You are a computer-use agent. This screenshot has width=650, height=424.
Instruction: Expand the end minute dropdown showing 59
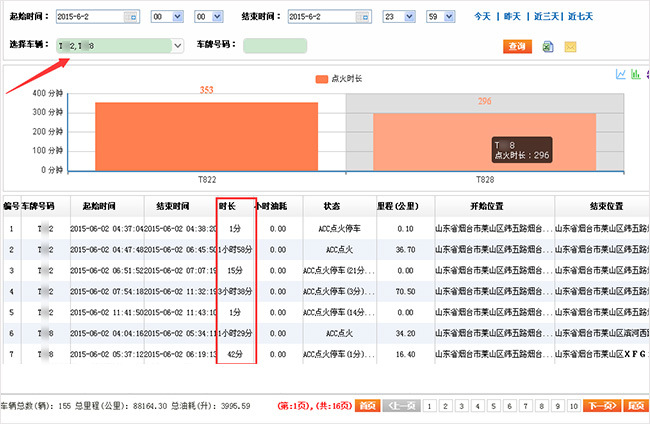pyautogui.click(x=449, y=17)
